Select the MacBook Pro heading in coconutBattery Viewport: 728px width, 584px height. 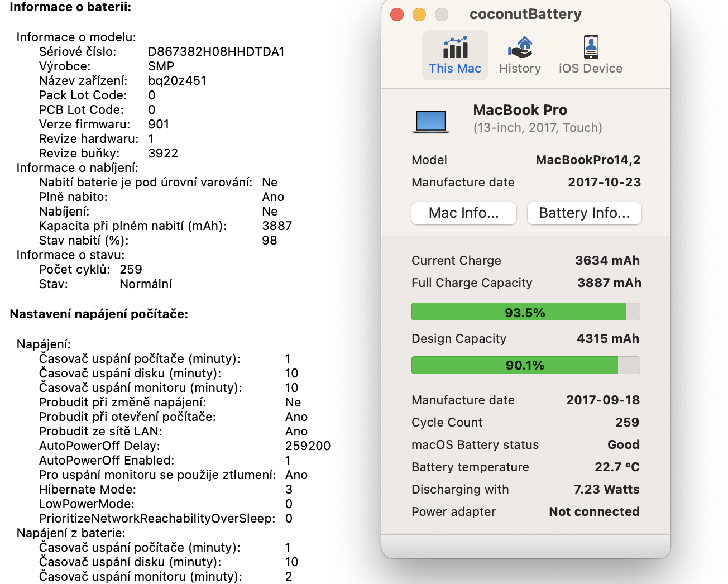coord(520,110)
